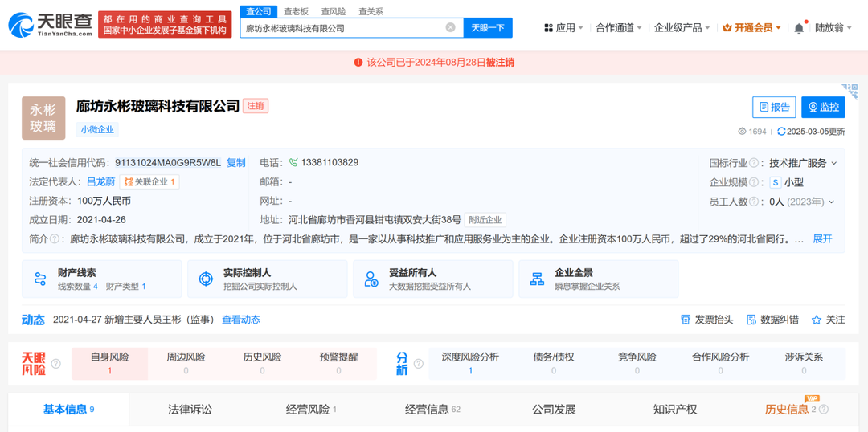Open 深度风险分析 analysis
The height and width of the screenshot is (432, 868).
coord(470,364)
